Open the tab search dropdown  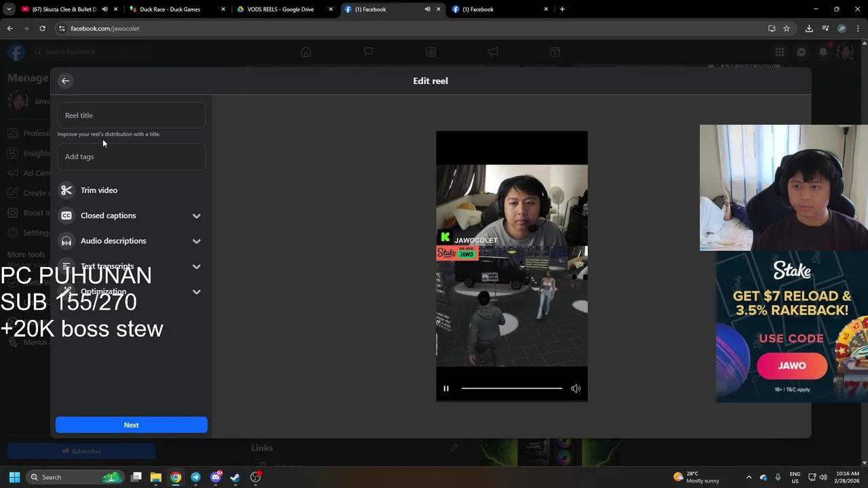tap(9, 9)
